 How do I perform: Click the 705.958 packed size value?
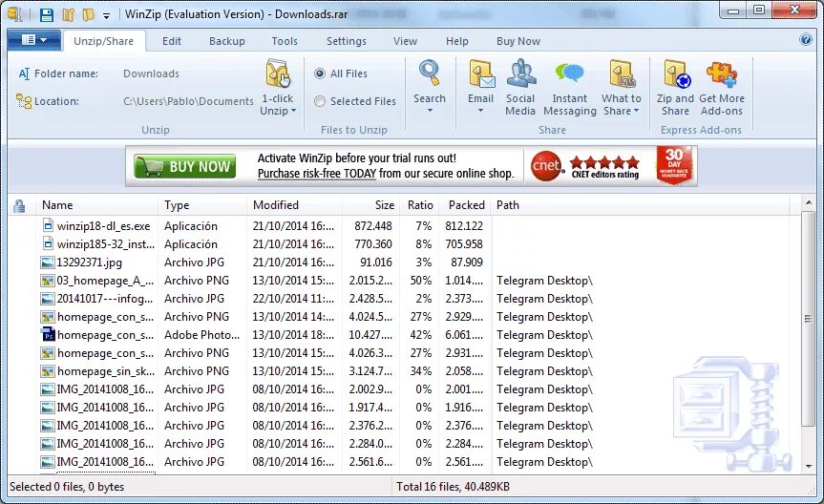click(464, 243)
